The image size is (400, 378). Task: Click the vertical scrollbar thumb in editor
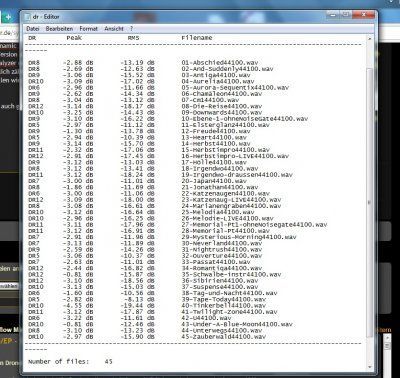point(369,202)
